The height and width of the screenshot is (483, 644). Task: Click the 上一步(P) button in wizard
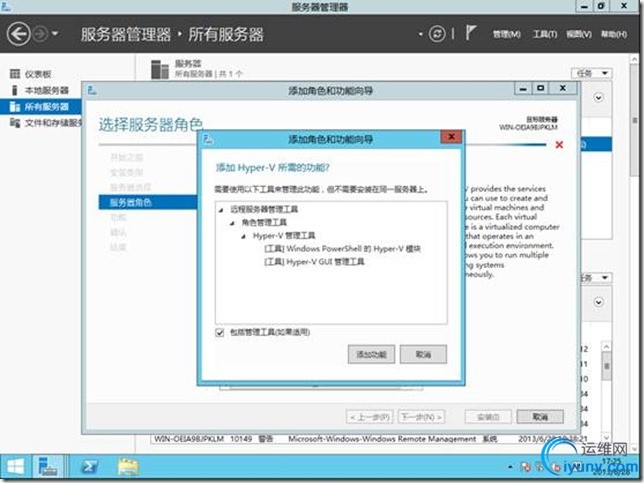(x=370, y=417)
